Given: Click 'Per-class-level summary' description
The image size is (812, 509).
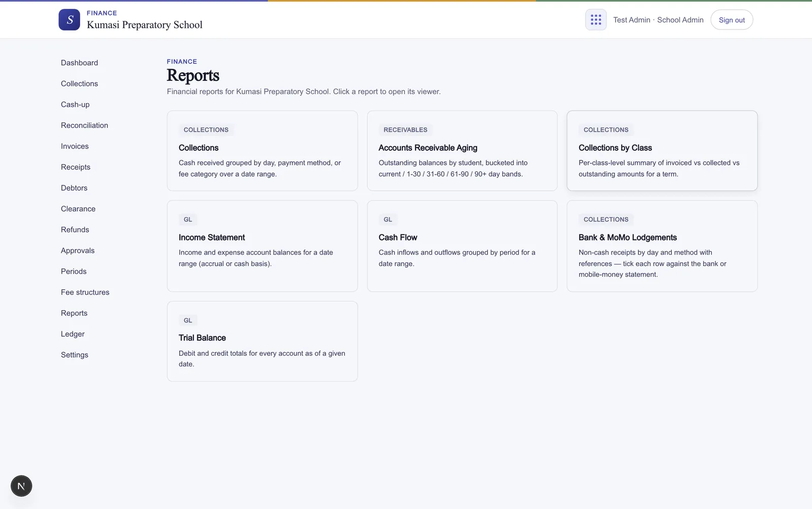Looking at the screenshot, I should click(x=659, y=168).
